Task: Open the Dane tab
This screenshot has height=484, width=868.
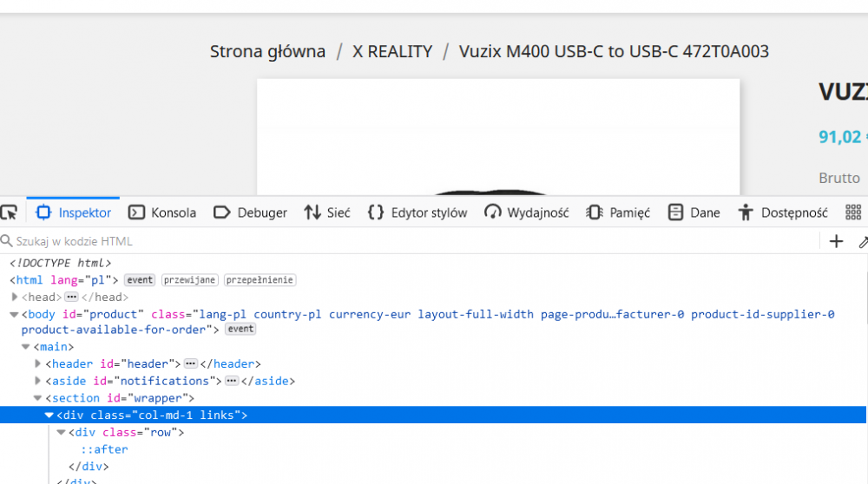Action: [694, 213]
